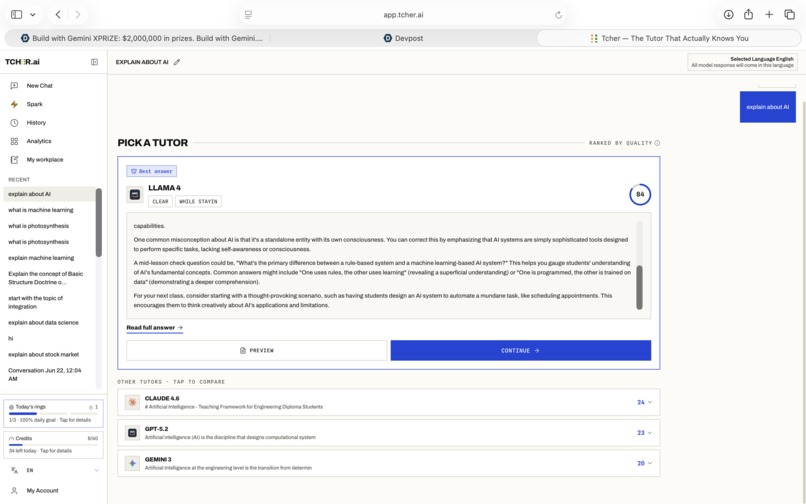The image size is (806, 504).
Task: Click the 'explain about AI' message bubble
Action: coord(767,107)
